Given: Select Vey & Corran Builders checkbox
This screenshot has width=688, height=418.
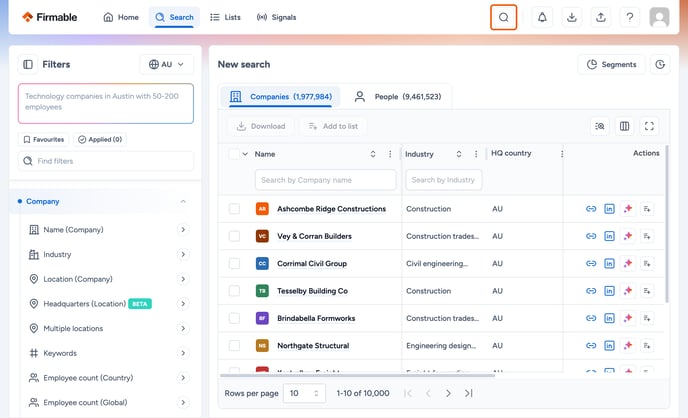Looking at the screenshot, I should [234, 236].
